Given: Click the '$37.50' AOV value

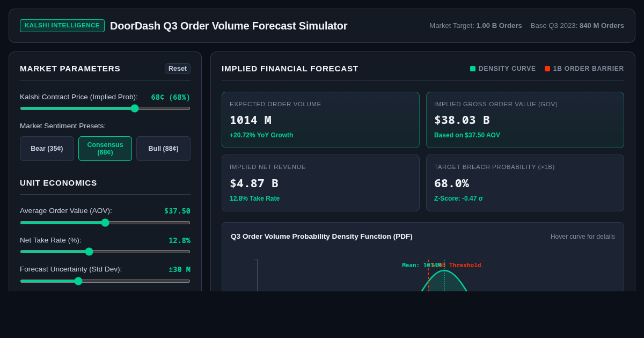Looking at the screenshot, I should click(x=177, y=211).
